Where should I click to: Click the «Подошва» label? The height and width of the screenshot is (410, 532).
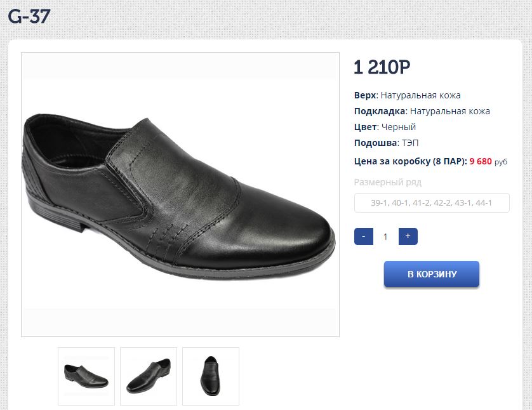(x=376, y=143)
